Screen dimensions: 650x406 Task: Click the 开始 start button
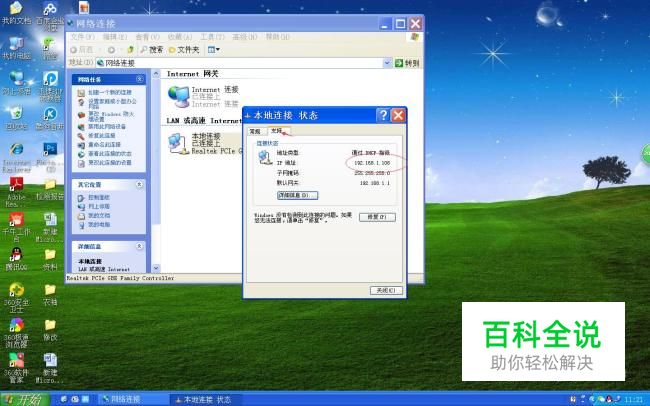[x=25, y=399]
